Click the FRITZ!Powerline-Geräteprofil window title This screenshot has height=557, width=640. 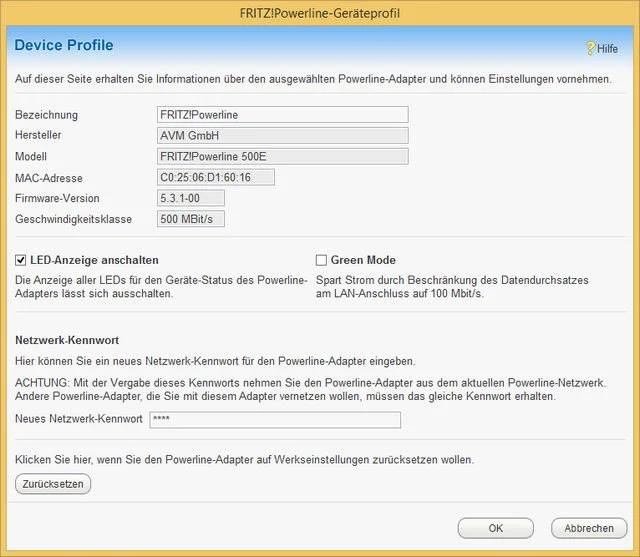click(x=320, y=13)
